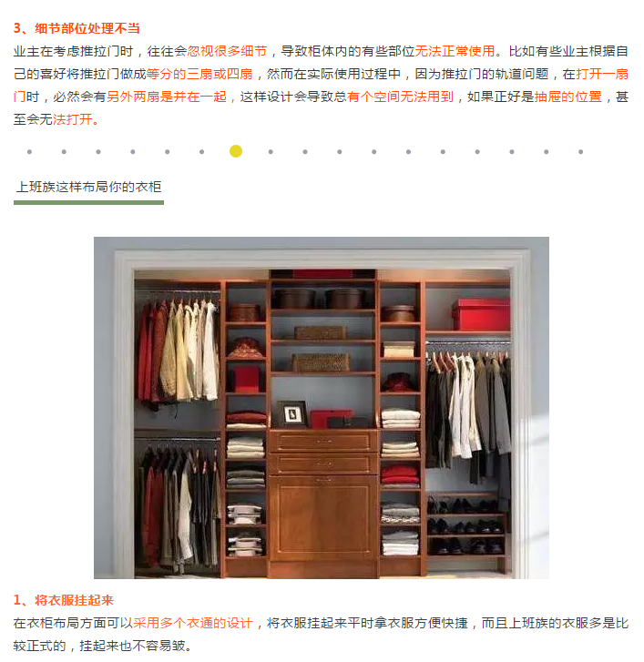
Task: Click the orange text 忽视很多细节
Action: [x=227, y=51]
